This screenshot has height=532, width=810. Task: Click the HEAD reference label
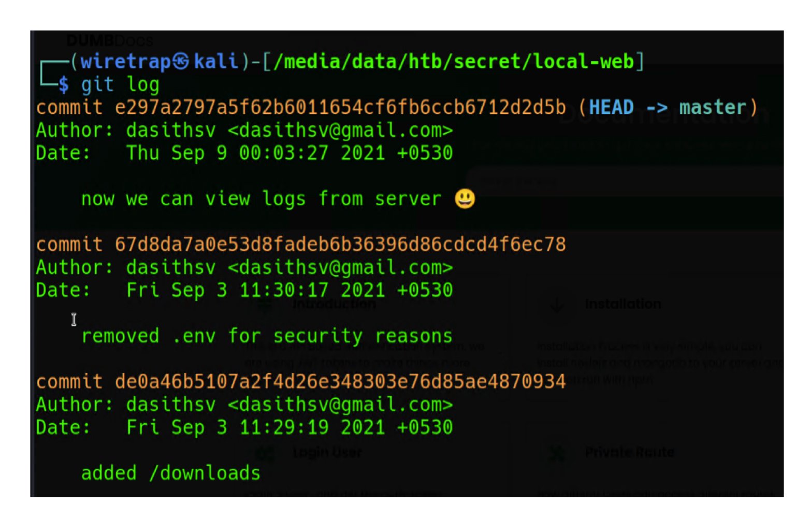611,107
